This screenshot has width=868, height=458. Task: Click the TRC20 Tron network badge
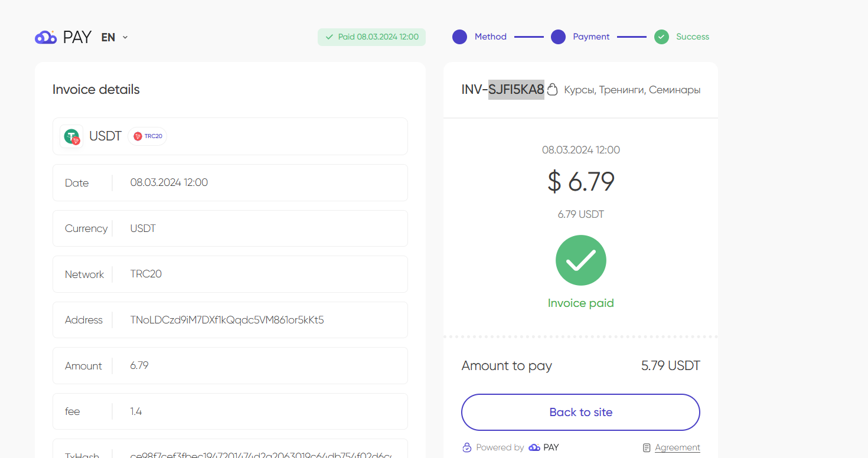[148, 136]
